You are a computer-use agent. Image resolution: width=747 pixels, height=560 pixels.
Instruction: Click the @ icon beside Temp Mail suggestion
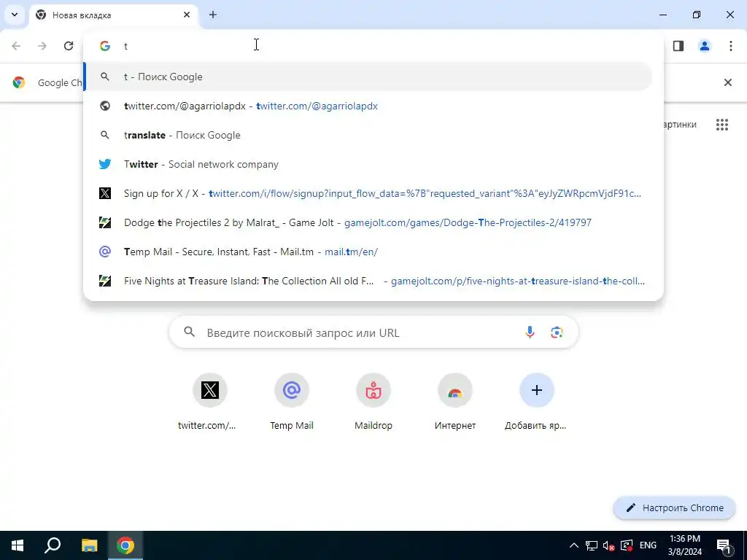(105, 252)
